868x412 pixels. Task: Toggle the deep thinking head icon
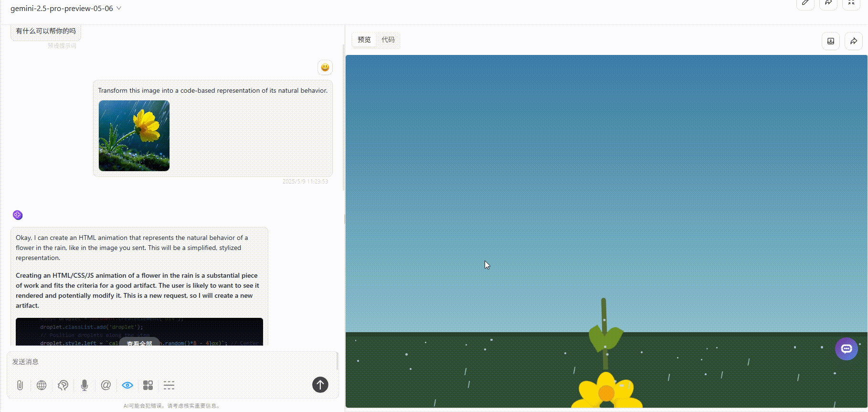(63, 385)
